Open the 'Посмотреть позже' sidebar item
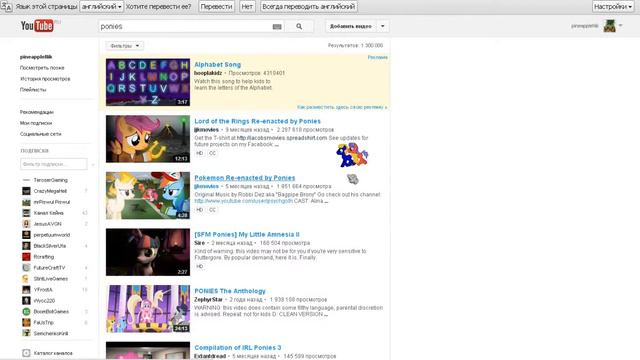The image size is (640, 360). pos(42,68)
